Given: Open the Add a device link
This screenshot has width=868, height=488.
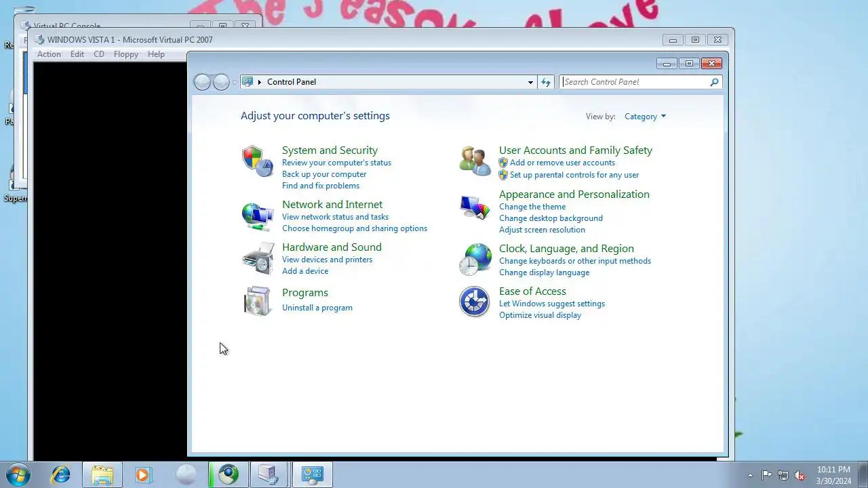Looking at the screenshot, I should click(305, 271).
